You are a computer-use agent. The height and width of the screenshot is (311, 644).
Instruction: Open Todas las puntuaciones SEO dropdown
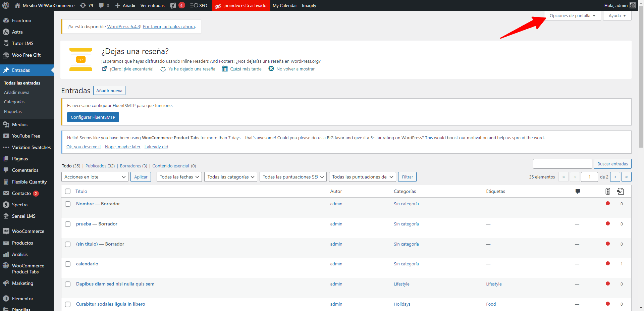(x=293, y=177)
